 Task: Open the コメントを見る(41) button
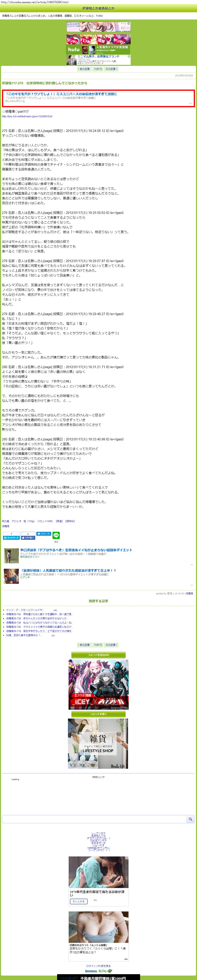(x=98, y=655)
